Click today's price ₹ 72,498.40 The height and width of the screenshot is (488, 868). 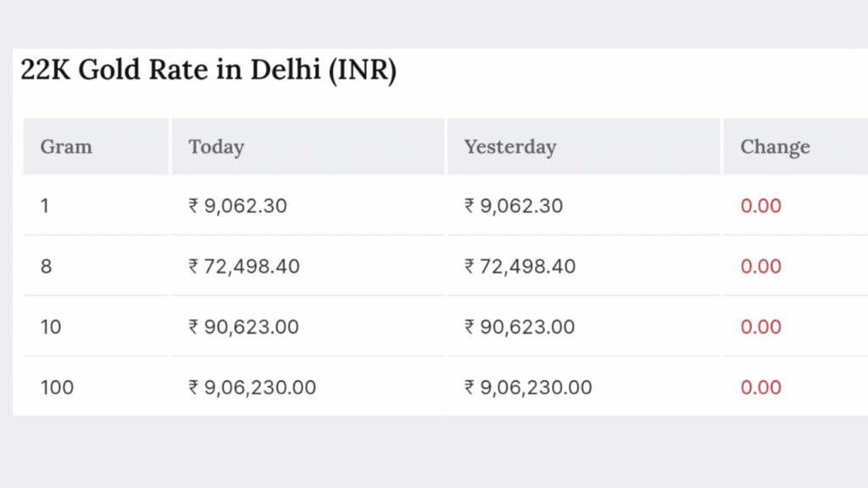[244, 267]
